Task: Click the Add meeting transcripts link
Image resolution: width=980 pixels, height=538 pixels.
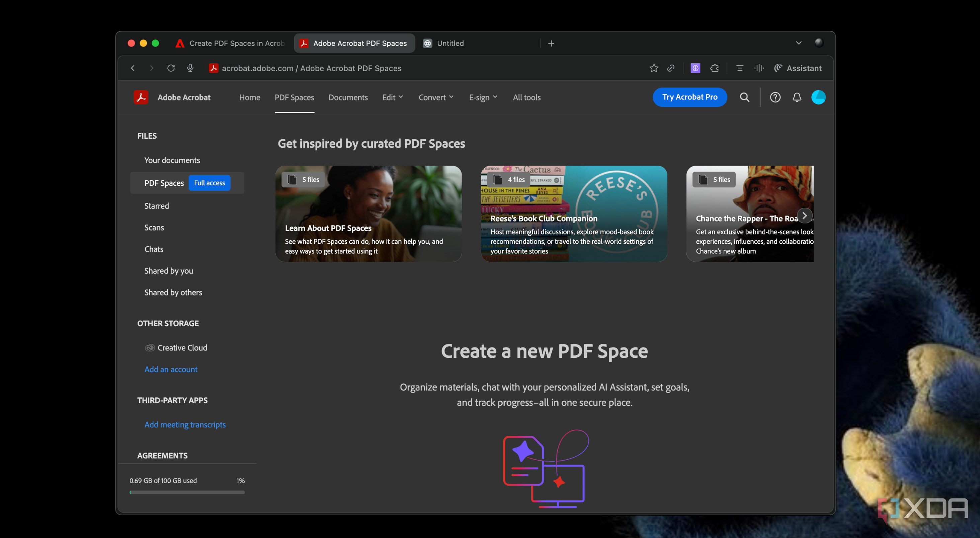Action: (185, 424)
